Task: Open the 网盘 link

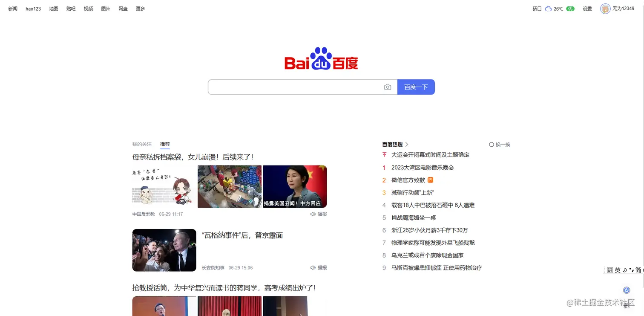Action: [x=123, y=9]
